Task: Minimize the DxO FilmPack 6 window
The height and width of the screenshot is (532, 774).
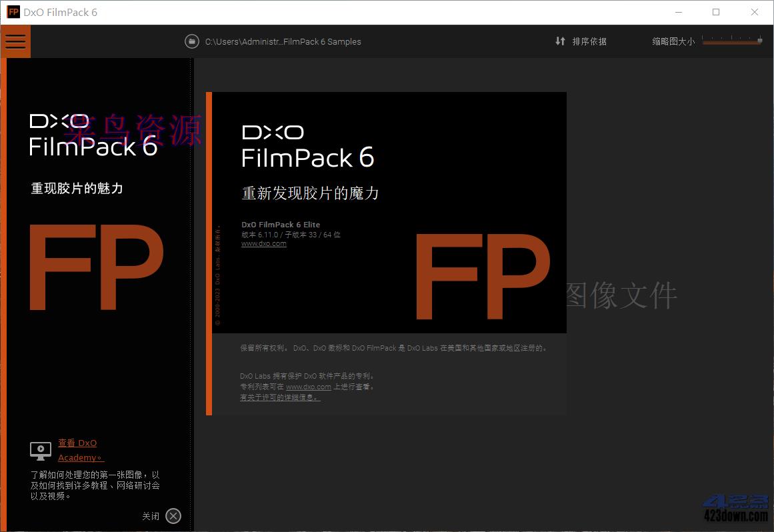Action: [x=679, y=11]
